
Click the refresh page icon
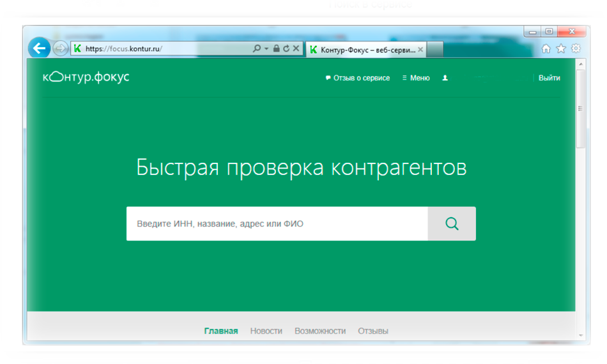286,49
